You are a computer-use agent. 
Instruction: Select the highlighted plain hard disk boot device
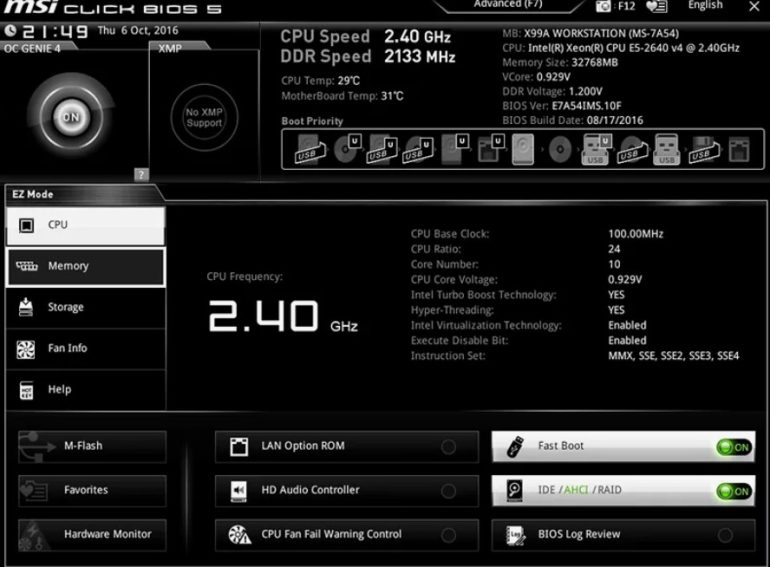point(523,149)
